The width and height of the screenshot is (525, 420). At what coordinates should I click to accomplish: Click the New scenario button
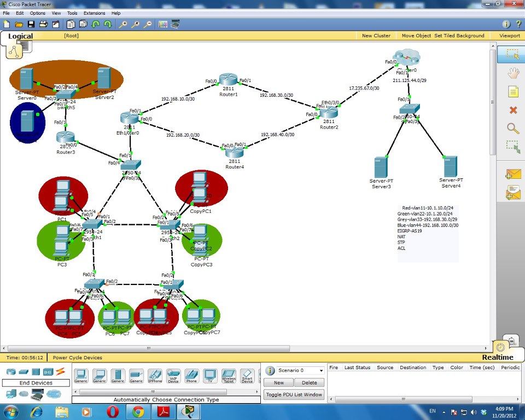278,382
